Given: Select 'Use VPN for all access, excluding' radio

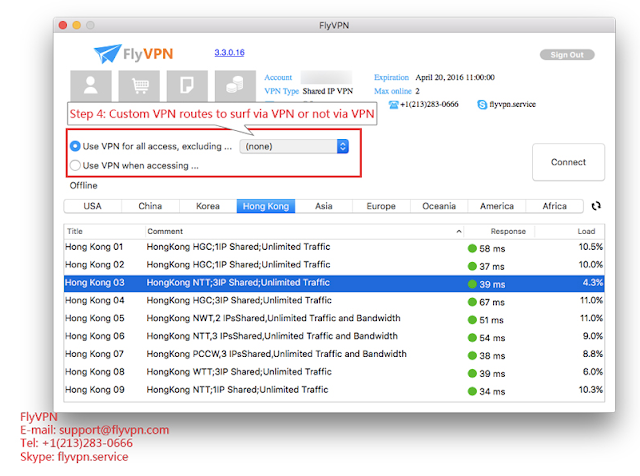Looking at the screenshot, I should (x=75, y=146).
